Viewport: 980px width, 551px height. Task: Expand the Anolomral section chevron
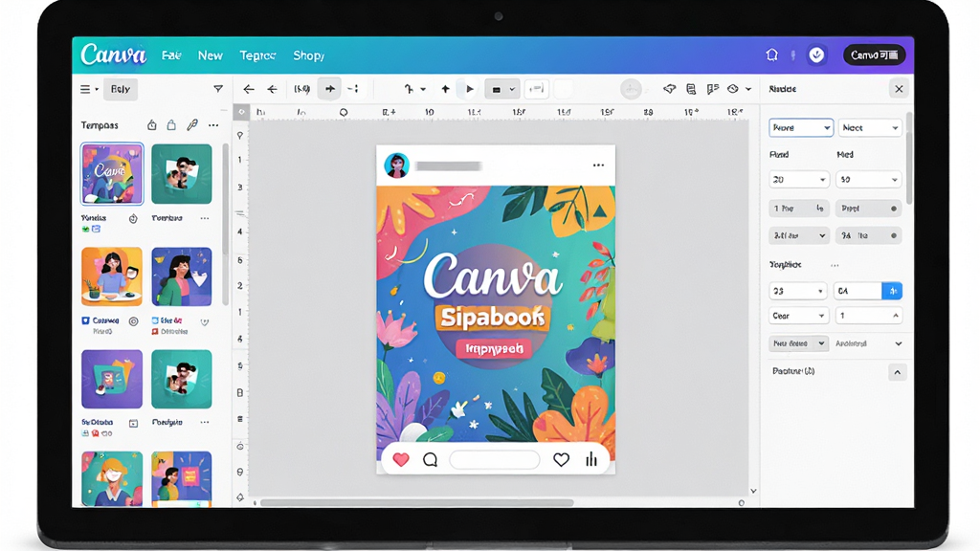[898, 343]
